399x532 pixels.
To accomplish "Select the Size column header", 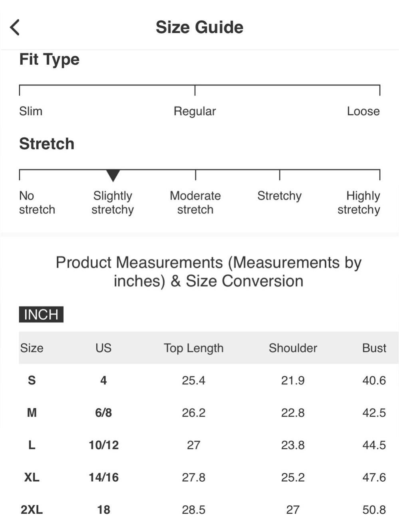I will 32,348.
